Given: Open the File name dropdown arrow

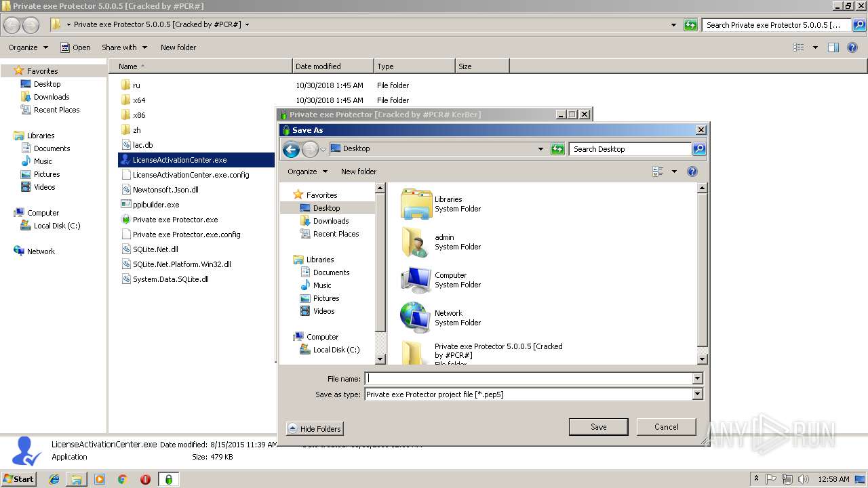Looking at the screenshot, I should coord(697,379).
